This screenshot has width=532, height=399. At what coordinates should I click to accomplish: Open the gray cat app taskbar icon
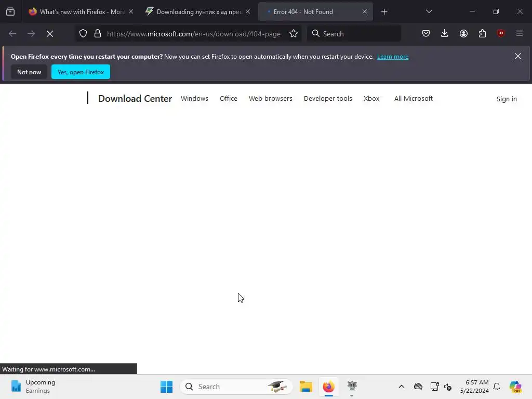[352, 387]
